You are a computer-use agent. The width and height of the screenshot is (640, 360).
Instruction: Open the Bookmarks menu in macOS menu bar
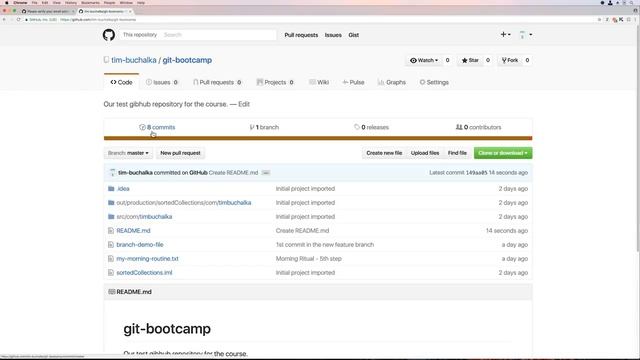pos(90,3)
